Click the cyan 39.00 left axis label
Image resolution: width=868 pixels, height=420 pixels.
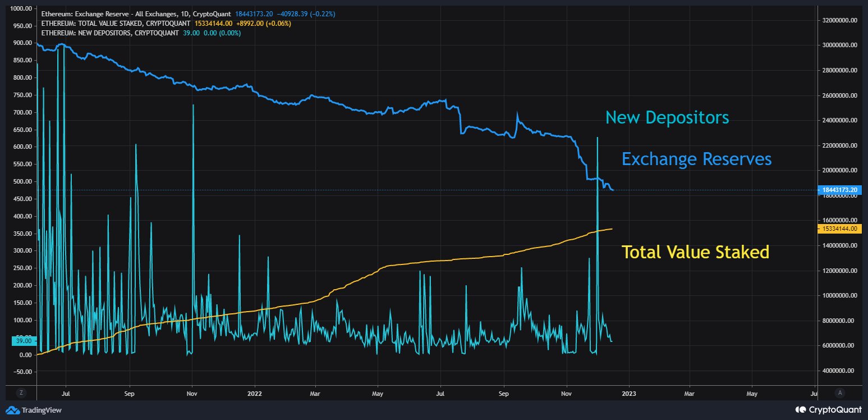[x=24, y=341]
